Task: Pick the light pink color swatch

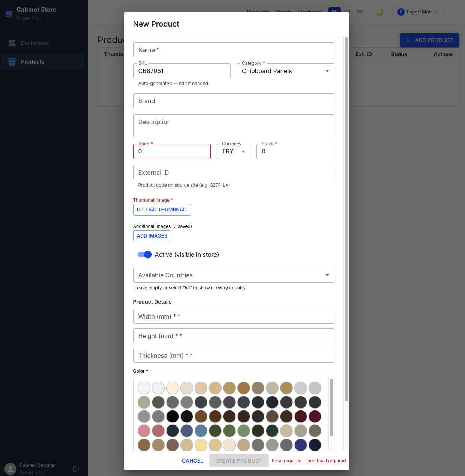Action: click(x=144, y=431)
